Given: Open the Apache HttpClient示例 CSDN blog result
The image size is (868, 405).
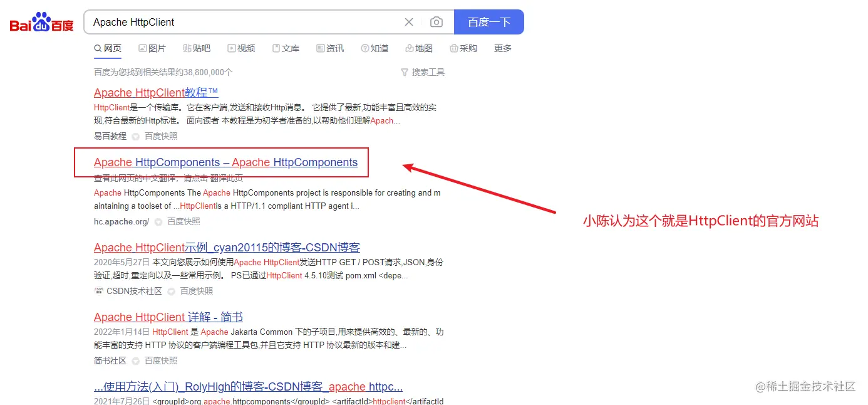Looking at the screenshot, I should [227, 248].
